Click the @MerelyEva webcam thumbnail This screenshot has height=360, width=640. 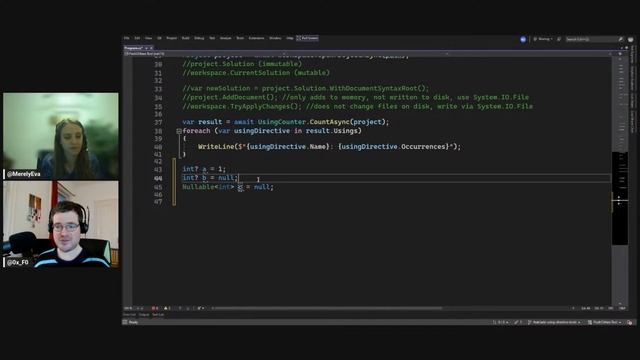61,136
